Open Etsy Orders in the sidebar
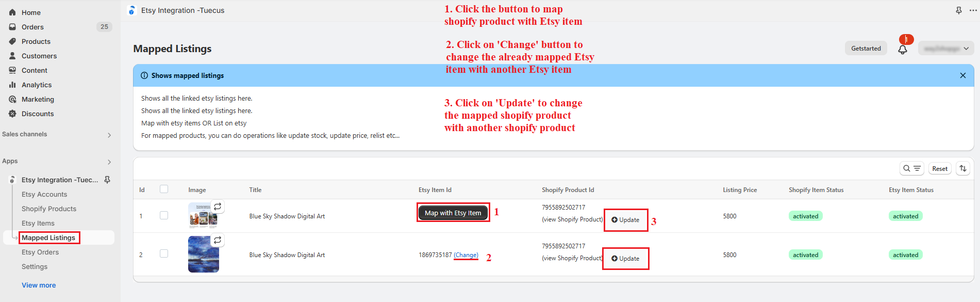Viewport: 980px width, 302px height. coord(40,252)
